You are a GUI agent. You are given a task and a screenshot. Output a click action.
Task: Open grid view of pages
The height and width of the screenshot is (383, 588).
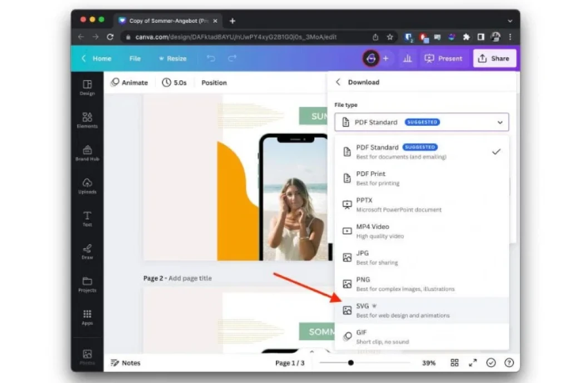pos(454,363)
